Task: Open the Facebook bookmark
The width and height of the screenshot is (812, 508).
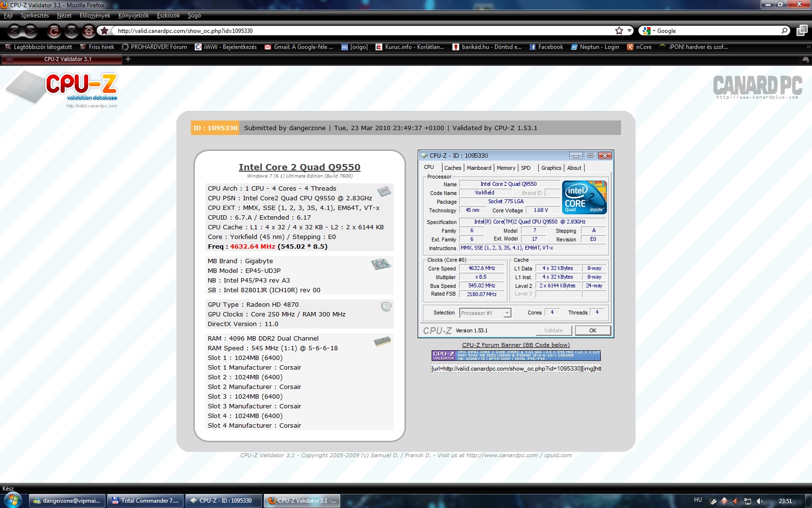Action: [x=546, y=47]
